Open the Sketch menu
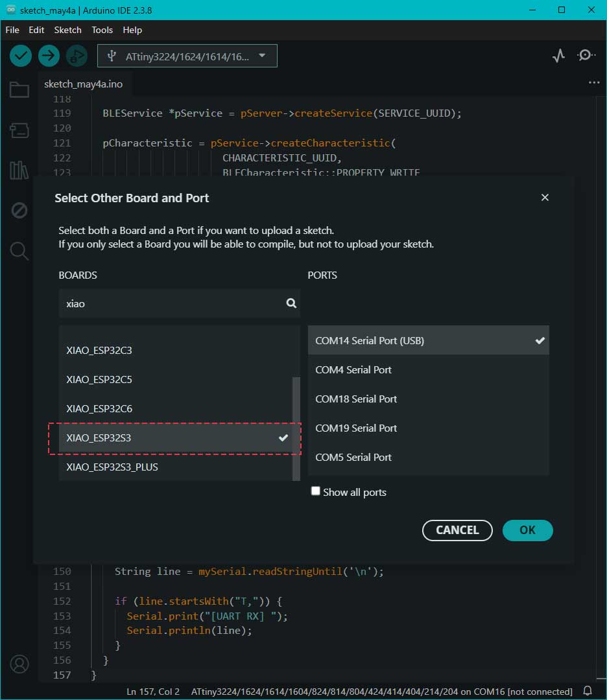Screen dimensions: 607x700 tap(67, 30)
